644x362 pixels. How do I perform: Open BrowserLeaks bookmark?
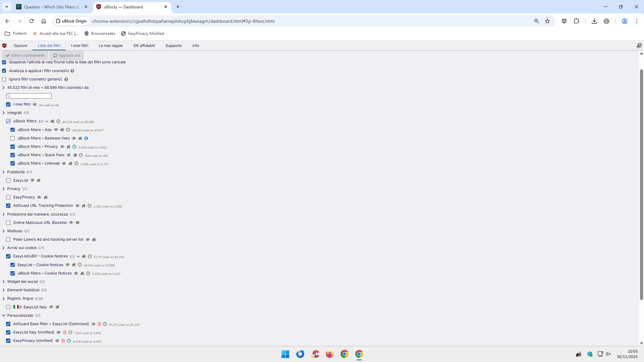pyautogui.click(x=100, y=34)
